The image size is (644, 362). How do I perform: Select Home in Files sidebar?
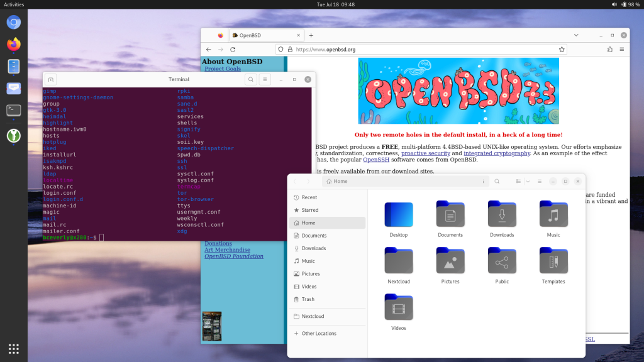(327, 223)
